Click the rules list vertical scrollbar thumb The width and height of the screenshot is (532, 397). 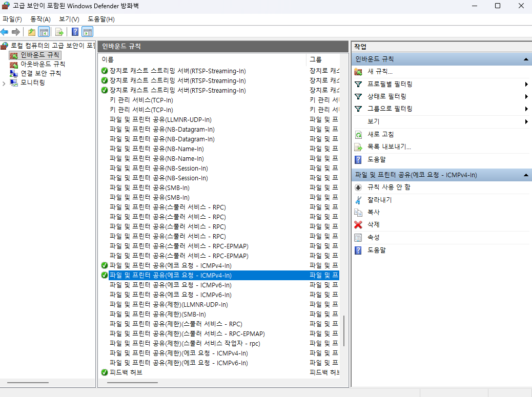344,331
